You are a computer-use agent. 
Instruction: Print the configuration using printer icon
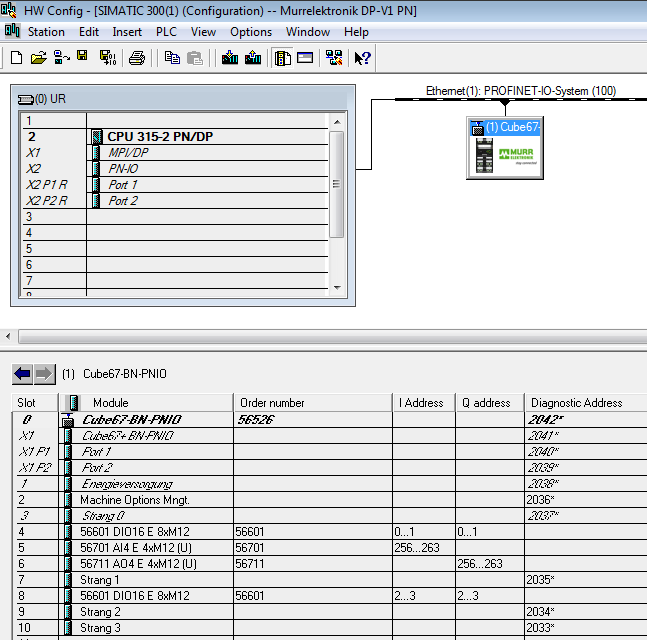(x=137, y=58)
